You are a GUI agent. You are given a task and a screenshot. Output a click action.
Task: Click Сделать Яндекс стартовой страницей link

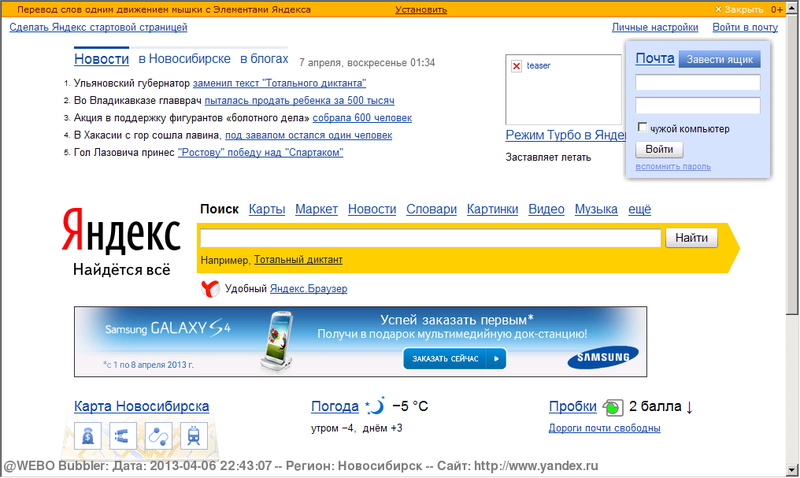tap(98, 27)
